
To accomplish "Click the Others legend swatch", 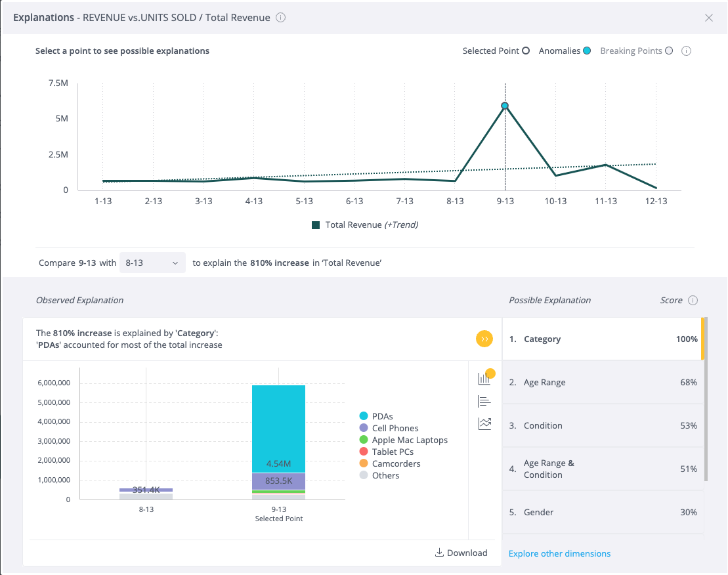I will (364, 475).
